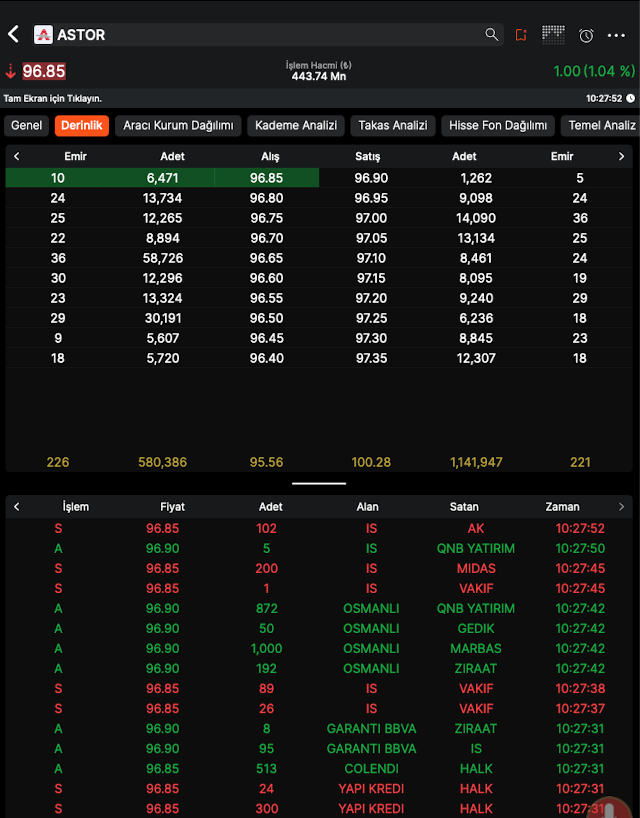Open the dotted grid layout icon
Image resolution: width=640 pixels, height=818 pixels.
pos(553,35)
